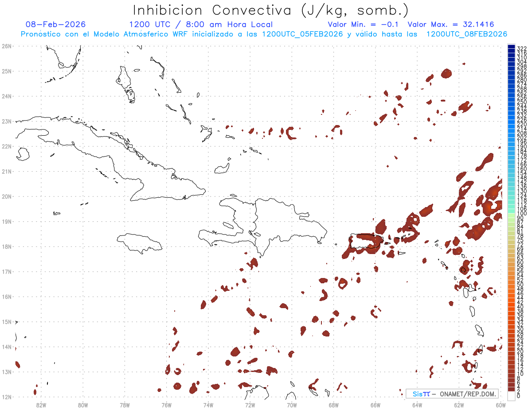Click the '10' colorbar value
This screenshot has width=532, height=411.
click(520, 374)
